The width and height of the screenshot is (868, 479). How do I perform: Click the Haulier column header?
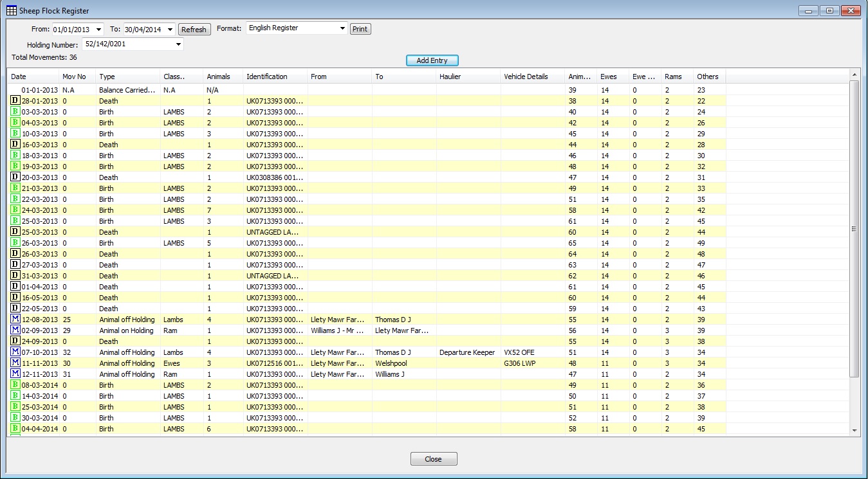click(x=468, y=77)
